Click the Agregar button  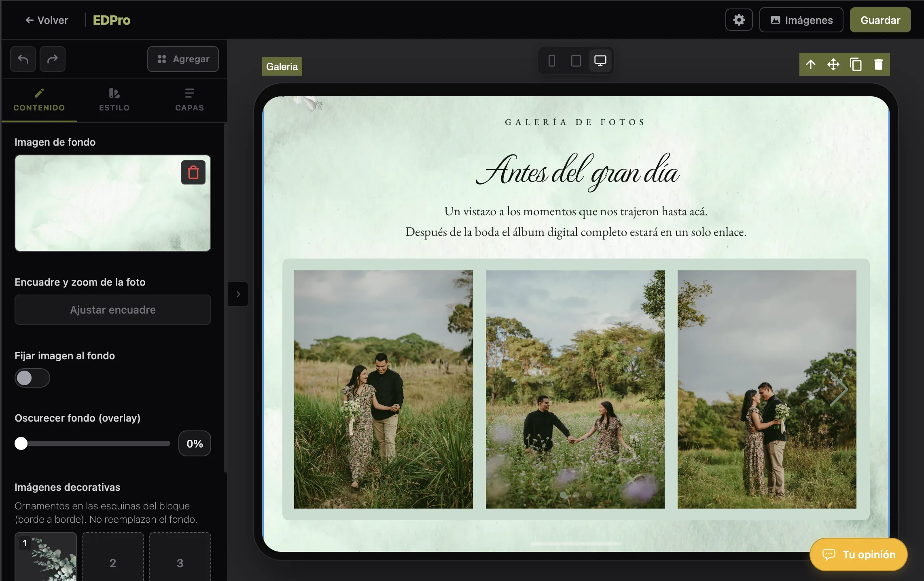183,59
